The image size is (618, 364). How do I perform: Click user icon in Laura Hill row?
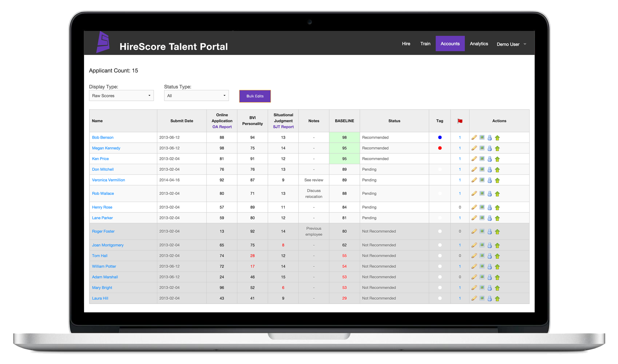tap(490, 298)
